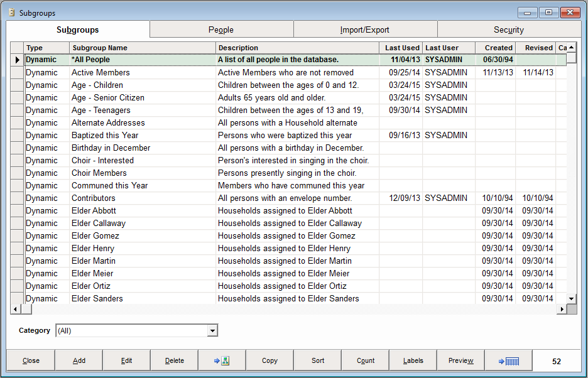
Task: Click the Subgroup Name column header
Action: (143, 48)
